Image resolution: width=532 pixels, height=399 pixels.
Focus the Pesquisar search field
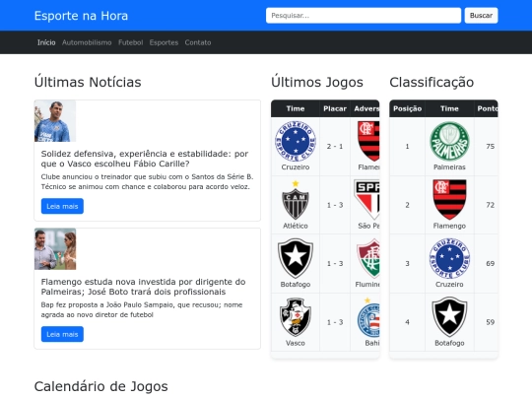pyautogui.click(x=364, y=15)
